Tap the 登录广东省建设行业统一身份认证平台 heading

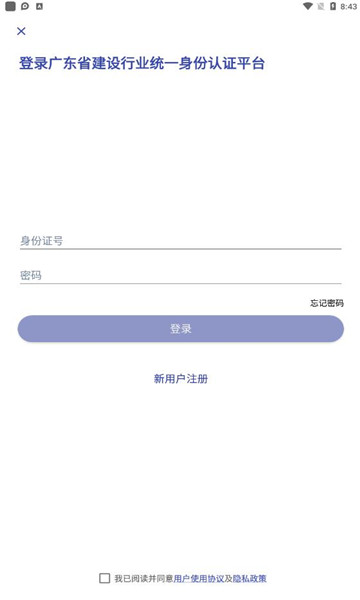142,63
